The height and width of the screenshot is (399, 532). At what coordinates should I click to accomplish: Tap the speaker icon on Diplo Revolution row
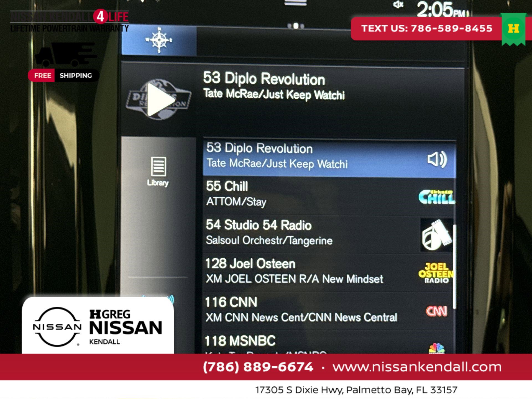(437, 159)
